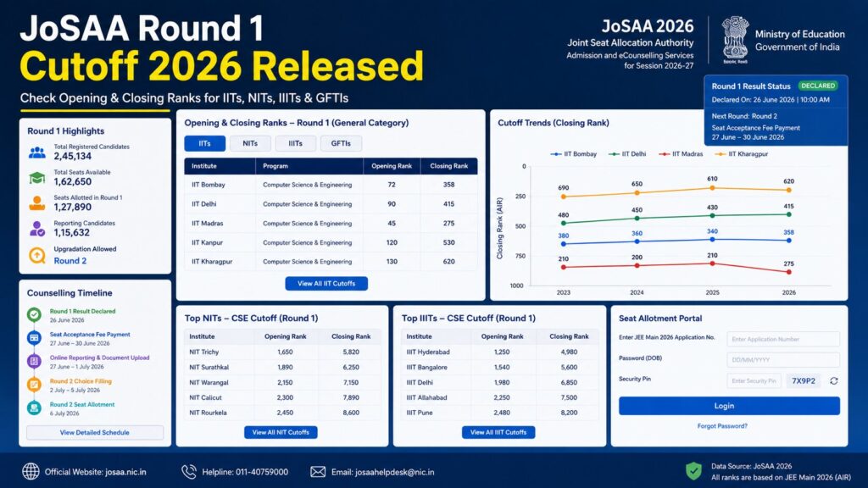Refresh the security pin captcha
868x488 pixels.
pyautogui.click(x=834, y=380)
